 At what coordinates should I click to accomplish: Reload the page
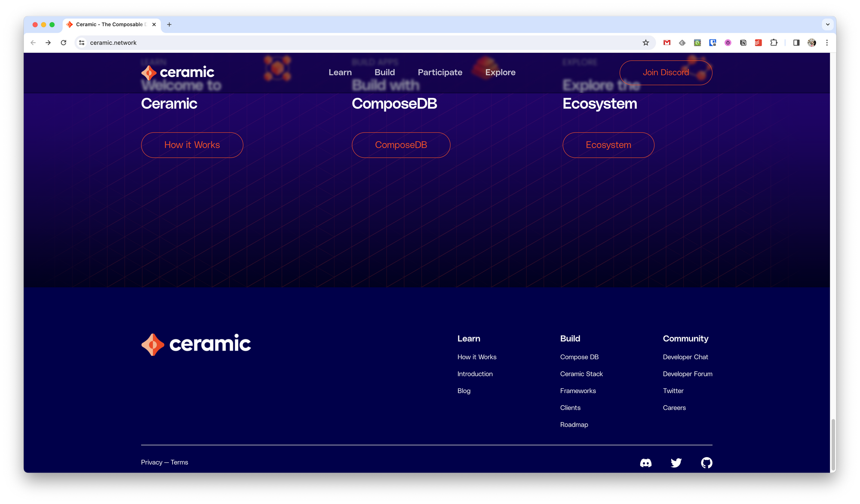[x=64, y=43]
